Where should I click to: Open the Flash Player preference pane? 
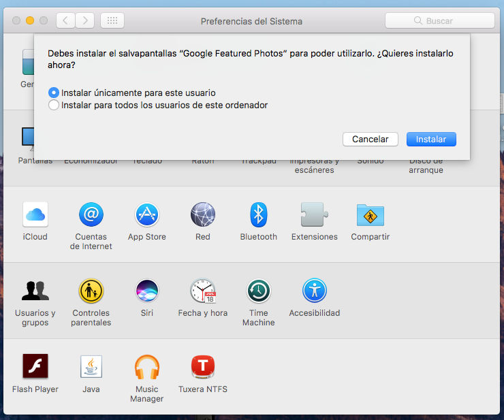35,366
